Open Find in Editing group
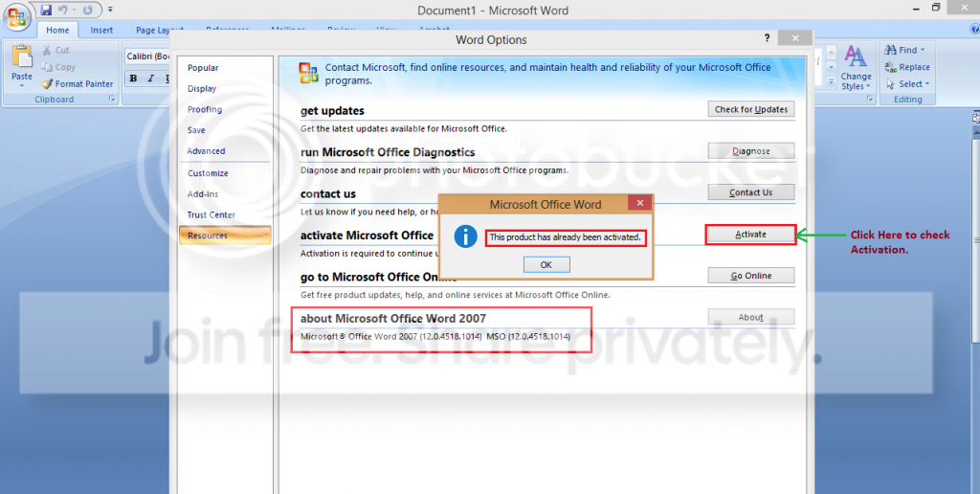Screen dimensions: 980x494 [x=903, y=50]
